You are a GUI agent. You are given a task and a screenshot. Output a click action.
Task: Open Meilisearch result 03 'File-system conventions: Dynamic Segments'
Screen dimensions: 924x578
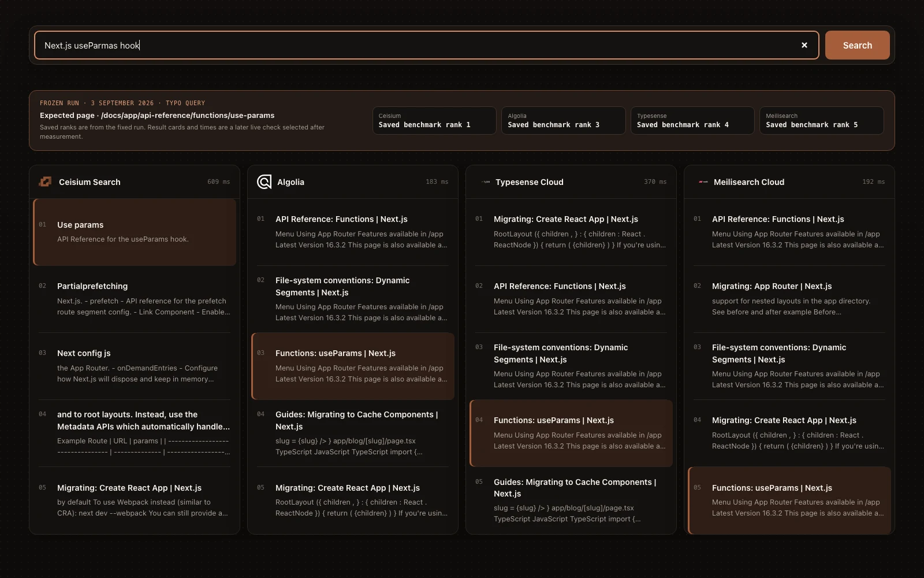pos(789,366)
